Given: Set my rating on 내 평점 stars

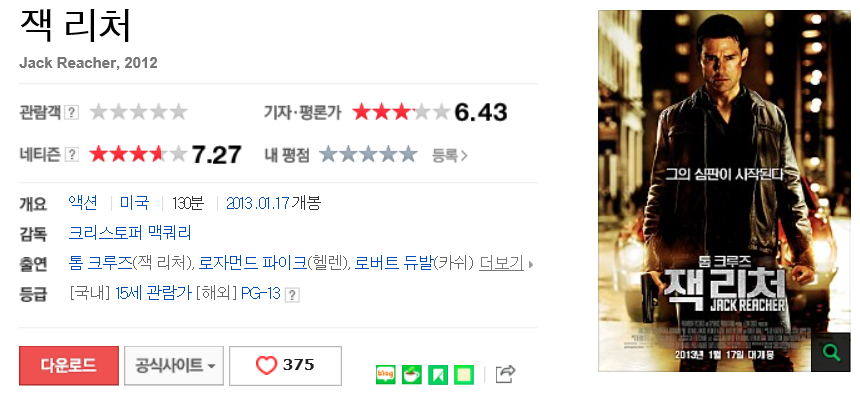Looking at the screenshot, I should tap(368, 155).
